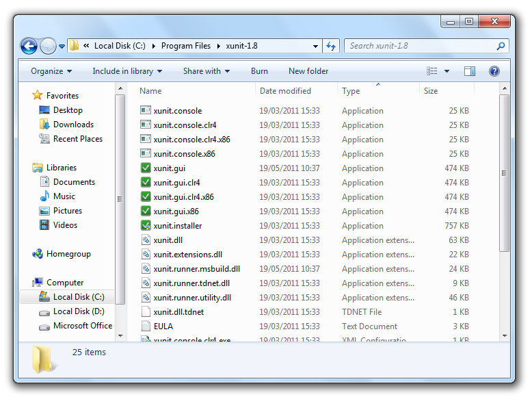The height and width of the screenshot is (399, 532).
Task: Click the xunit.gui.clr4.x86 green icon
Action: [x=146, y=196]
